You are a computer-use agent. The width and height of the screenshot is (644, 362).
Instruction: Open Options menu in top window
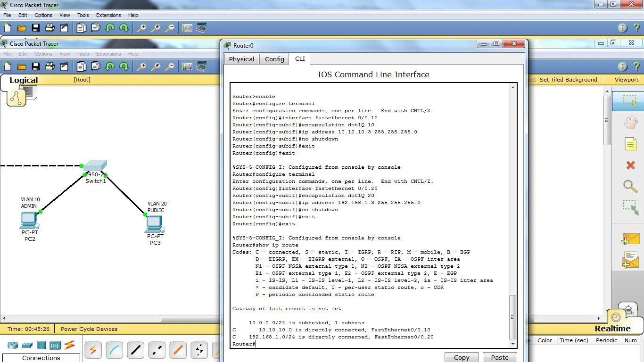click(43, 15)
